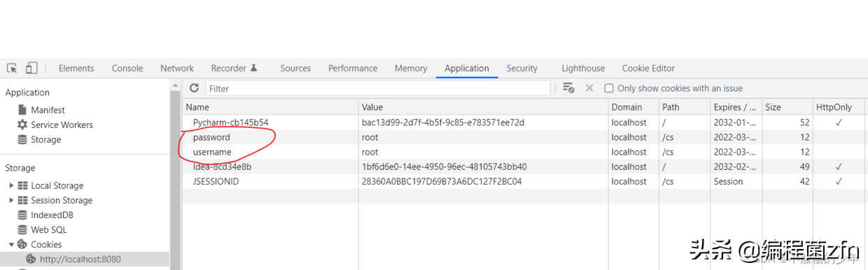Switch to the Network tab
Image resolution: width=868 pixels, height=270 pixels.
pos(177,68)
